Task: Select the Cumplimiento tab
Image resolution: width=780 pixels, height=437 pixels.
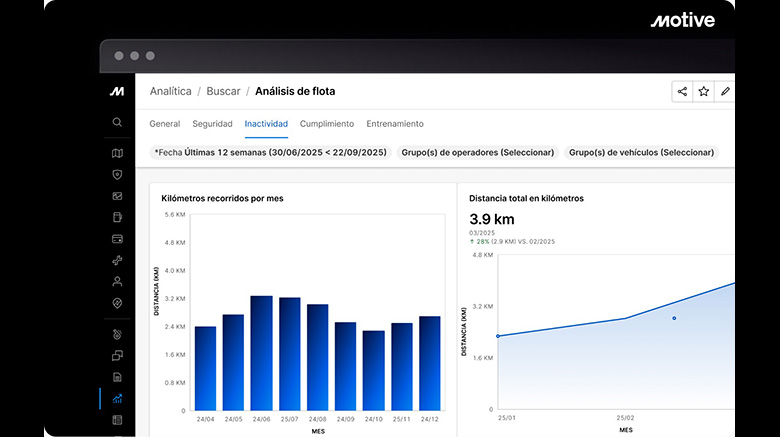Action: coord(327,124)
